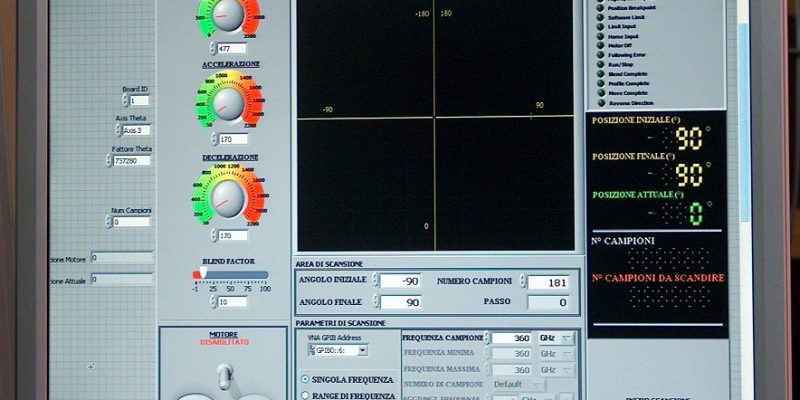Screen dimensions: 800x400
Task: Click the Blend Factor slider handle
Action: point(203,273)
